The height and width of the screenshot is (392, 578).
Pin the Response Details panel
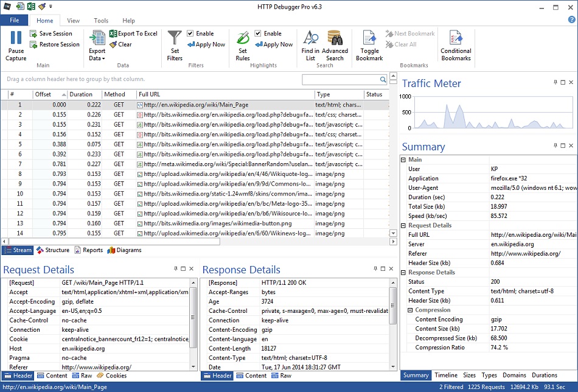[x=375, y=269]
